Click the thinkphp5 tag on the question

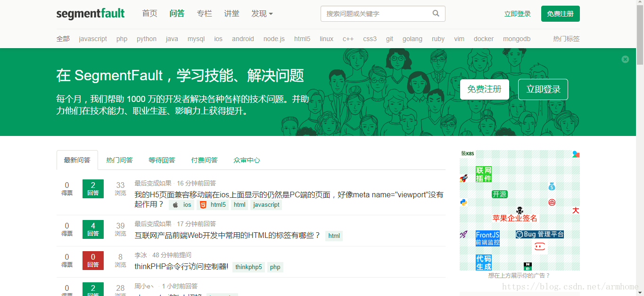248,267
